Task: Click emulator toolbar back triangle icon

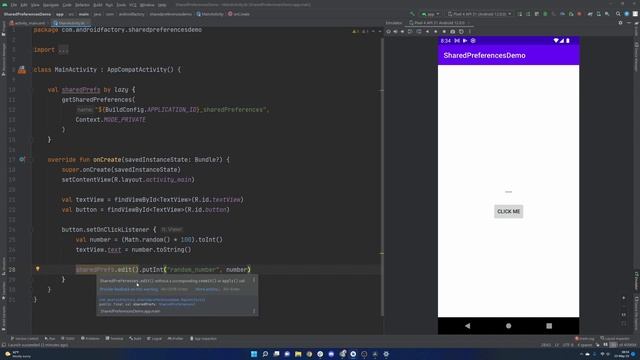Action: click(427, 31)
